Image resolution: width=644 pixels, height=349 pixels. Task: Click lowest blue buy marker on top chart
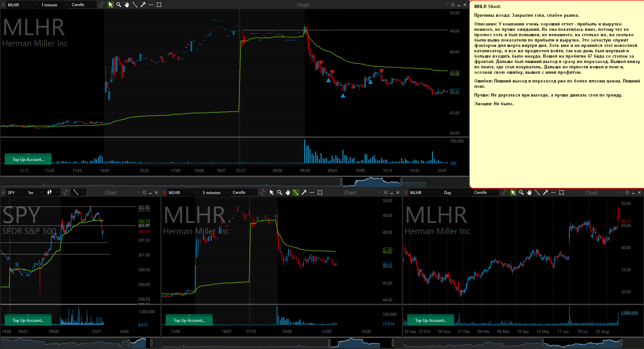click(343, 96)
